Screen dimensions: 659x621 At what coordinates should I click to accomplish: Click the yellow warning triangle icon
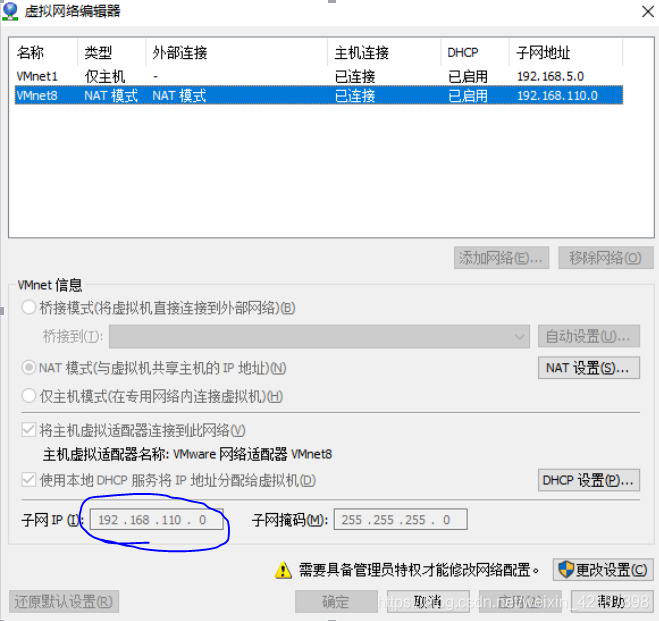pos(283,570)
